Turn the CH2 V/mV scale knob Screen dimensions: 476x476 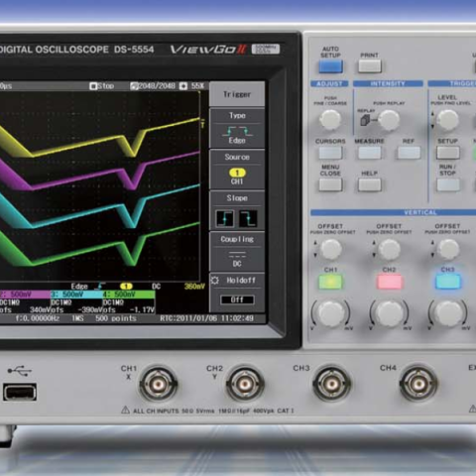389,313
